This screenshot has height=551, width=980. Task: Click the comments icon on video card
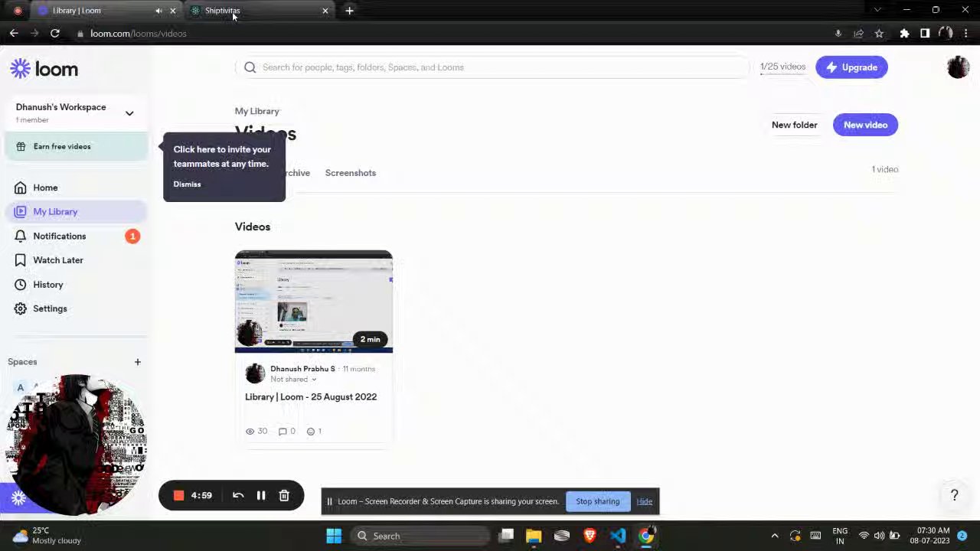click(x=283, y=432)
